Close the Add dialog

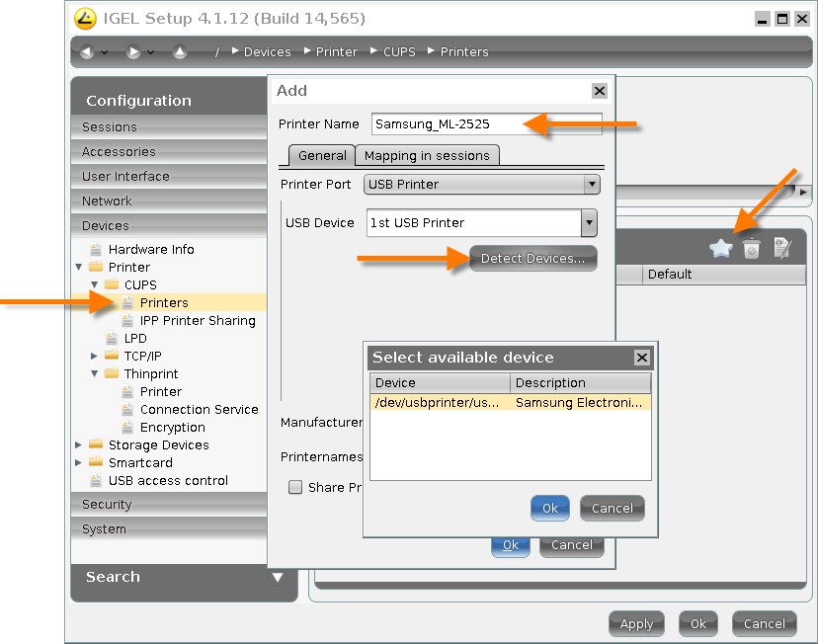coord(600,91)
